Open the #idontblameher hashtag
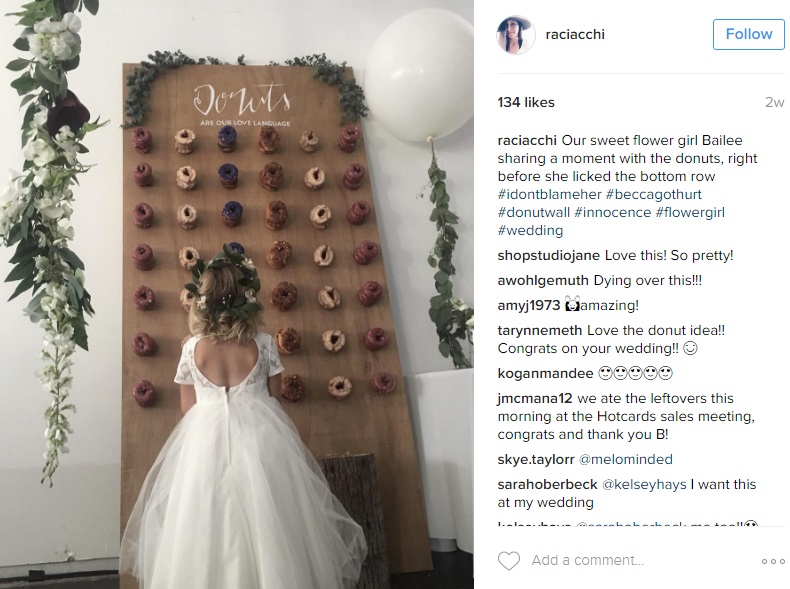The height and width of the screenshot is (589, 790). coord(550,194)
